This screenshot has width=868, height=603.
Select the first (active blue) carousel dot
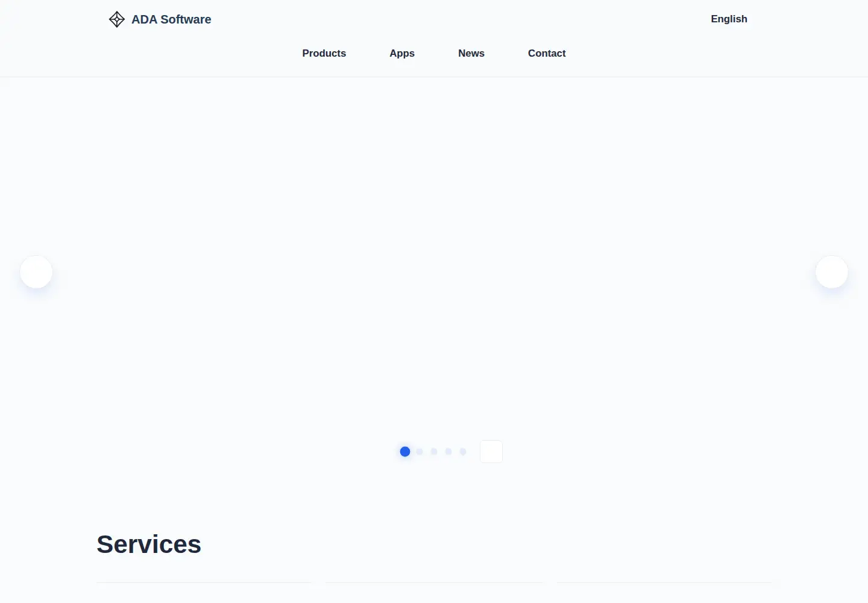(405, 452)
